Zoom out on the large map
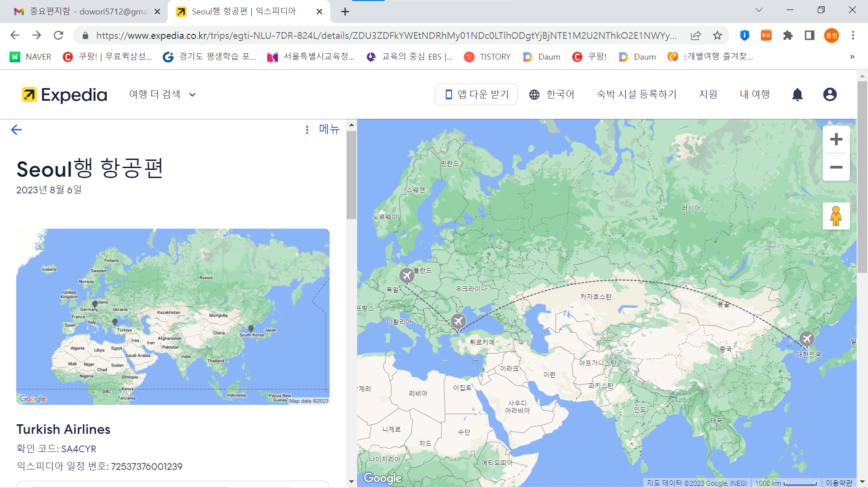 click(836, 167)
